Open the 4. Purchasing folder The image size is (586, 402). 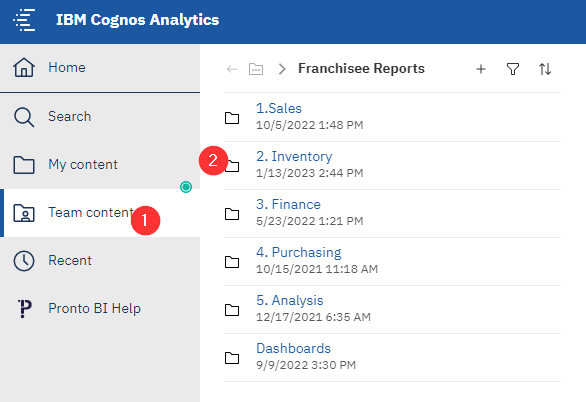(299, 253)
